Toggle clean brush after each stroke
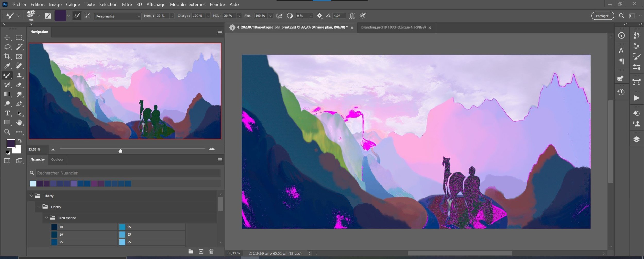This screenshot has width=644, height=259. [x=87, y=16]
